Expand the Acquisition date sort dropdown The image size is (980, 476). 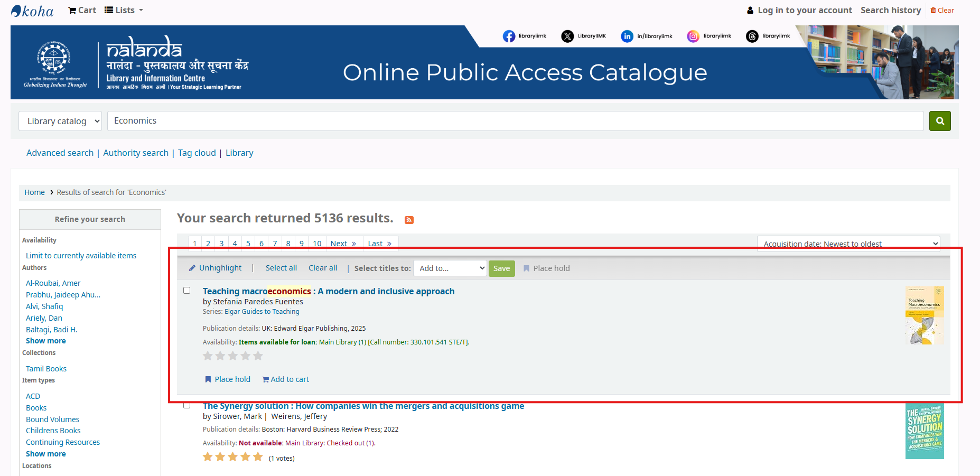click(x=848, y=244)
